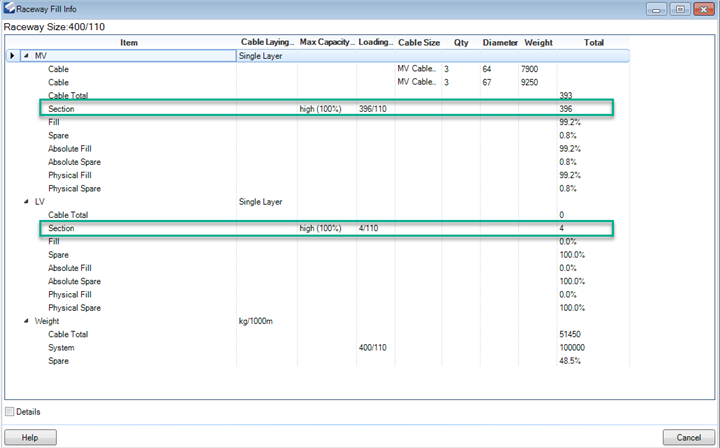Click the Cable Size column header

(x=418, y=42)
